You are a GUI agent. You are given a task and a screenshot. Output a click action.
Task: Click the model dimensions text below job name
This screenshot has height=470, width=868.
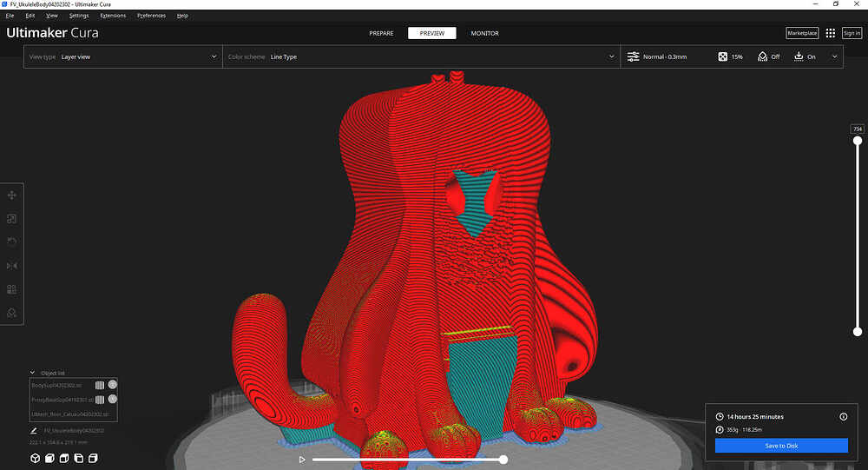pyautogui.click(x=58, y=442)
